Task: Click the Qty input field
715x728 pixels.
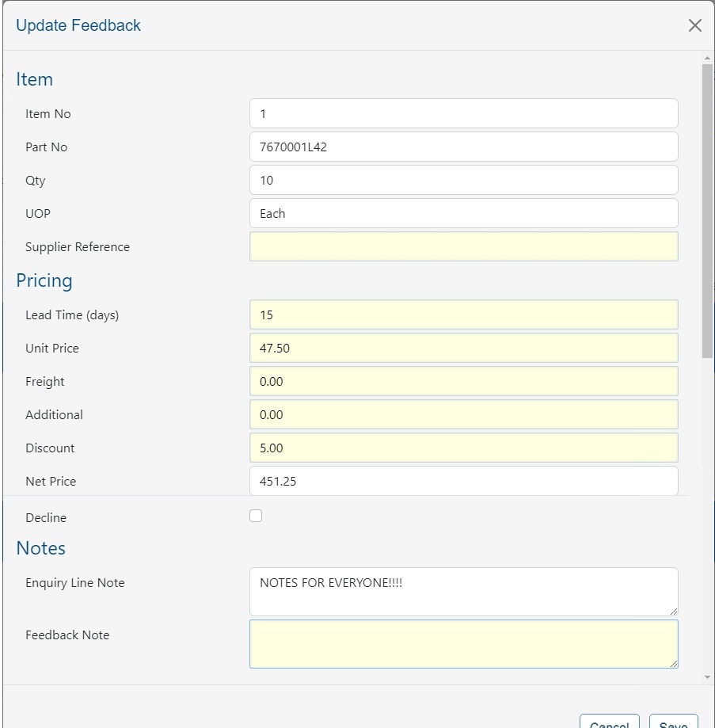Action: [463, 180]
